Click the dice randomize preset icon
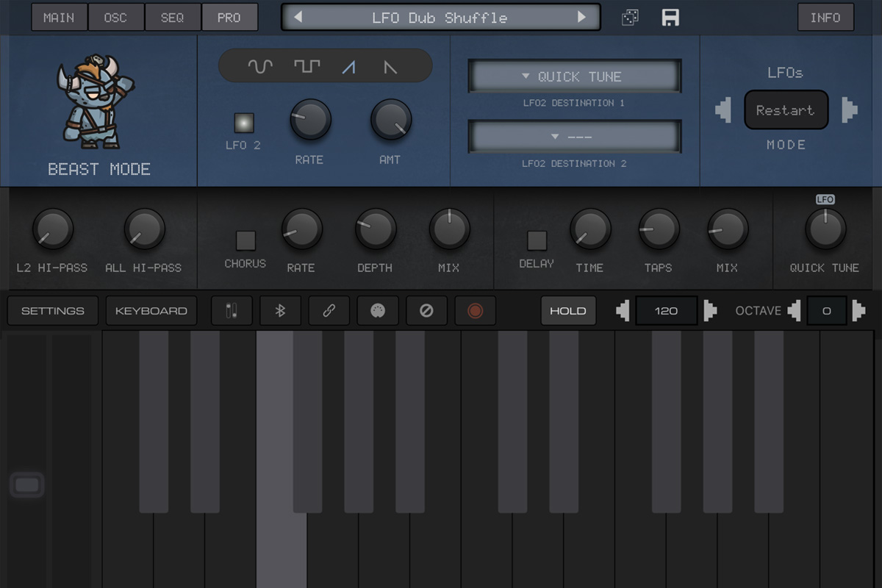Image resolution: width=882 pixels, height=588 pixels. (630, 18)
